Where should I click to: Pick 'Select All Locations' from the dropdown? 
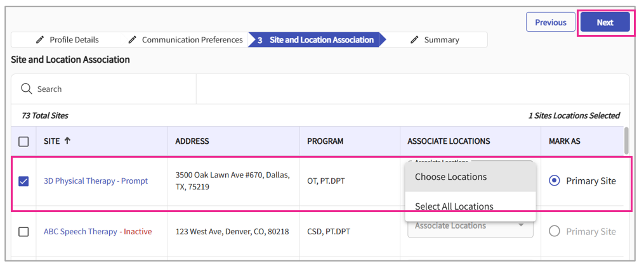[x=454, y=206]
